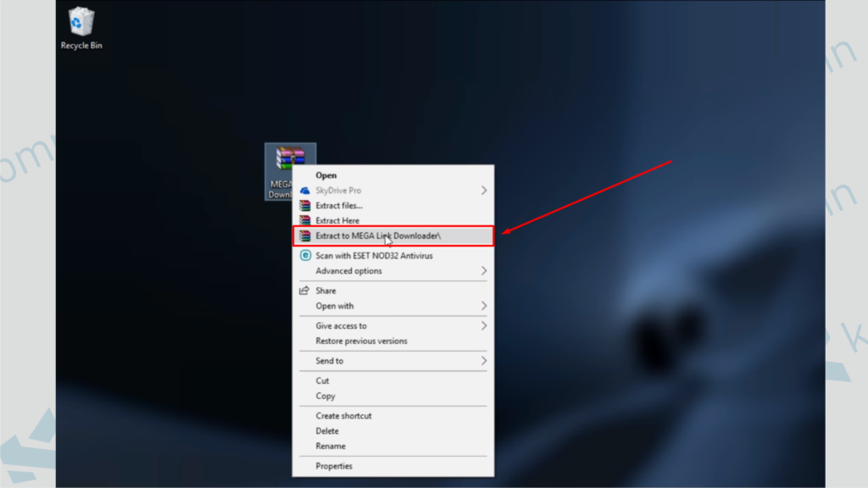Screen dimensions: 868x488
Task: Select Extract to MEGA Link Downloader\
Action: point(378,236)
